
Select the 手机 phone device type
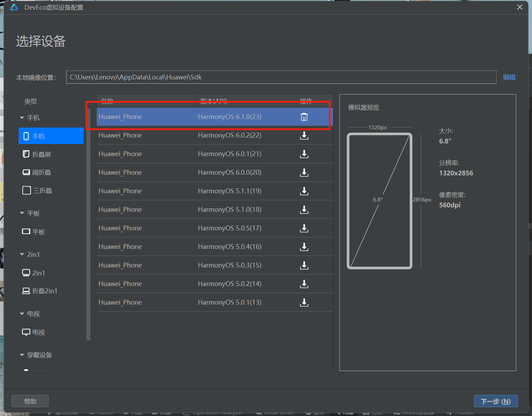click(51, 136)
